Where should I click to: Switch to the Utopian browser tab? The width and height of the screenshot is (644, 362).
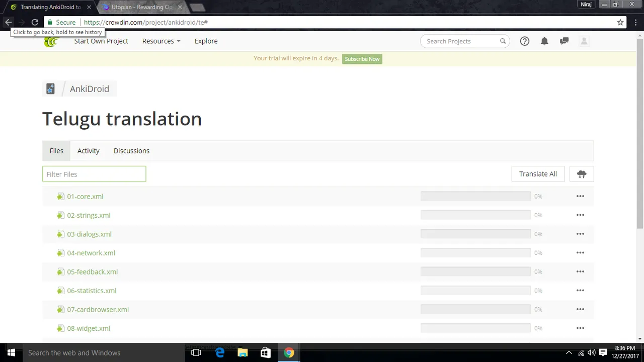[x=141, y=7]
